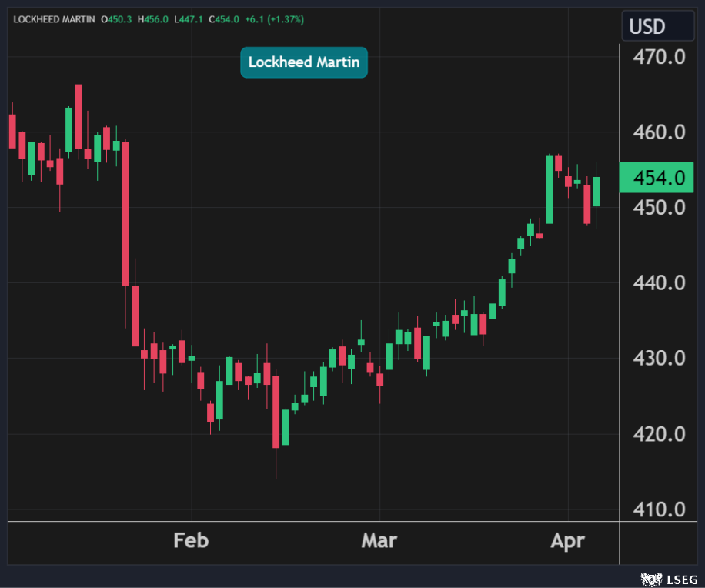The image size is (705, 588).
Task: Click the 430.0 price axis label
Action: 659,359
